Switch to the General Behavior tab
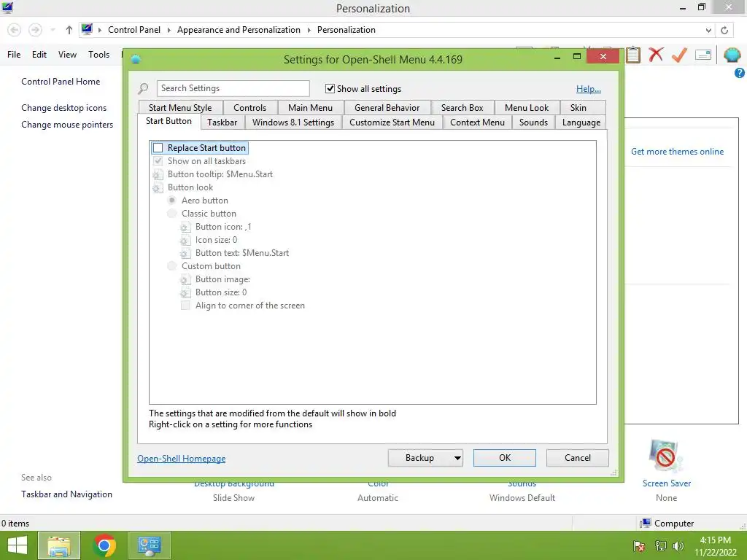747x560 pixels. 387,108
